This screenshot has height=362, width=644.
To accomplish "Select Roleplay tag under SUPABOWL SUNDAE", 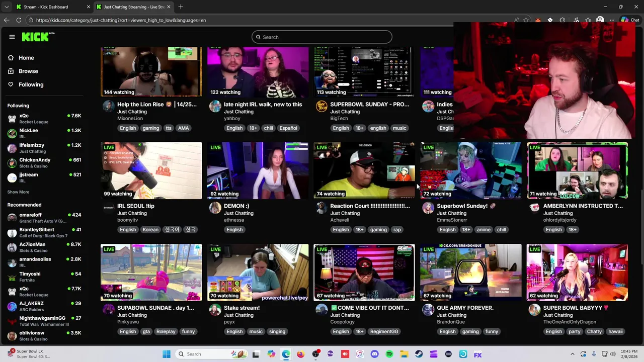I will coord(166,332).
